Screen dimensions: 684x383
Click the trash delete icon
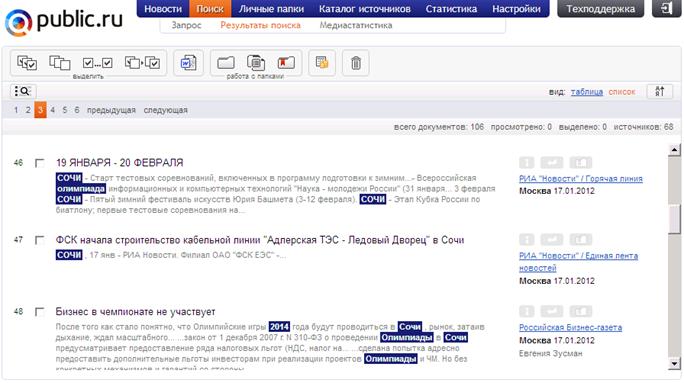356,63
